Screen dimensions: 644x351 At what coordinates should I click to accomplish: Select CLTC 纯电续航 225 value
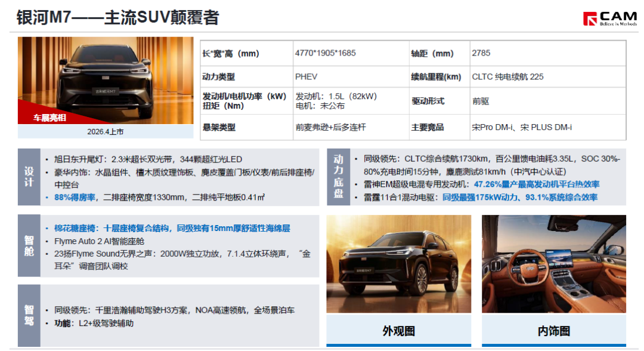pos(507,77)
